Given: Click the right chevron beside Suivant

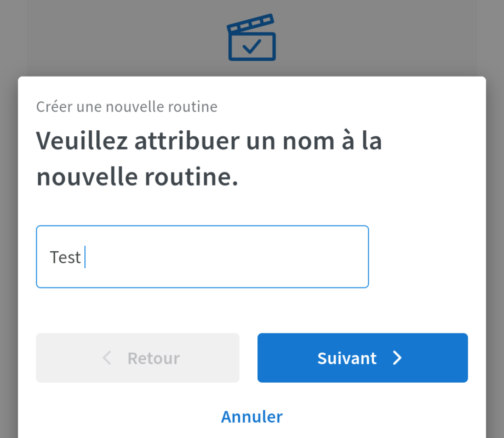Looking at the screenshot, I should tap(398, 358).
